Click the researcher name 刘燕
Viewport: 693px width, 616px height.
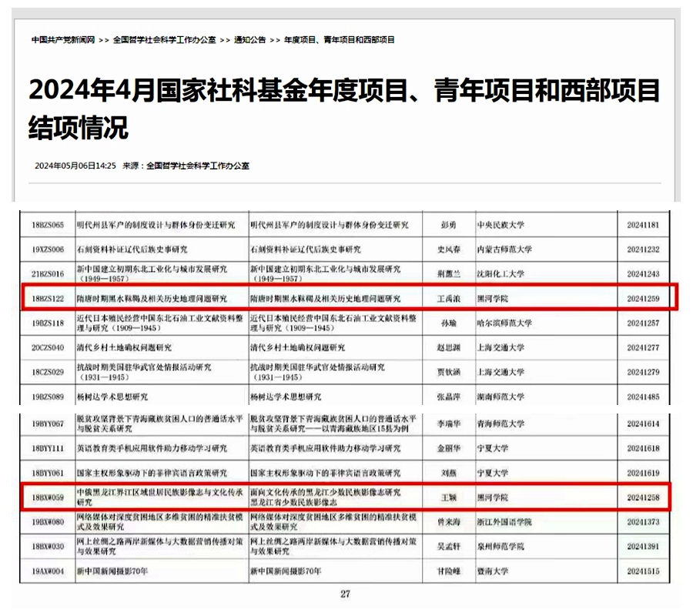point(449,474)
